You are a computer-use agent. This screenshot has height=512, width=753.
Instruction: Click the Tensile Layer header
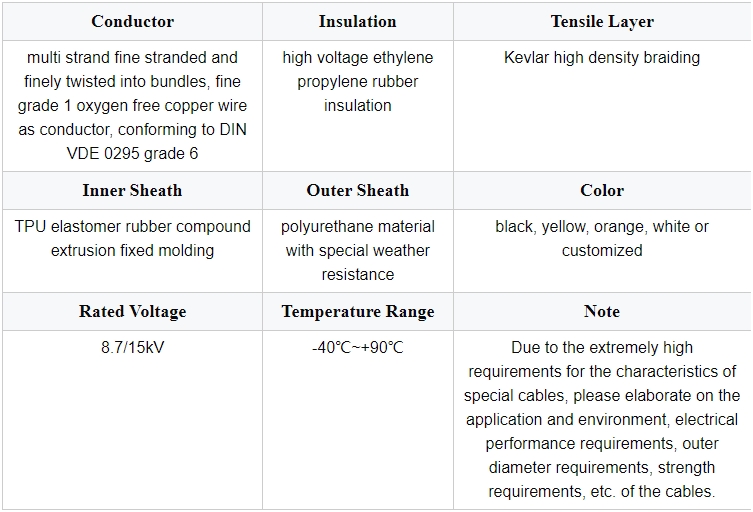(x=602, y=22)
